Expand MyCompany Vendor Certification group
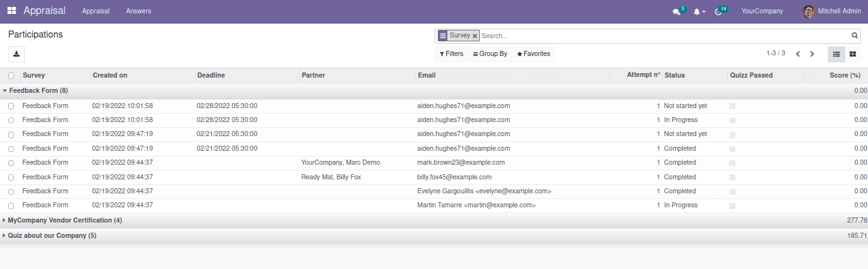868x269 pixels. [x=64, y=220]
